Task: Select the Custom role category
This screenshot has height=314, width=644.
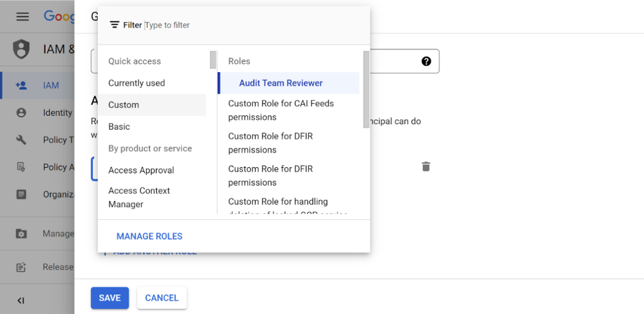Action: tap(124, 105)
